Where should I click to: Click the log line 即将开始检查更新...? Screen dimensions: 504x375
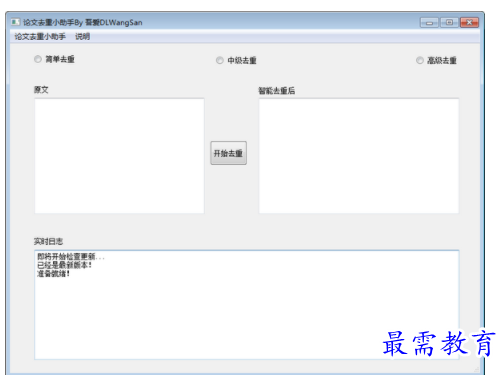pos(71,256)
